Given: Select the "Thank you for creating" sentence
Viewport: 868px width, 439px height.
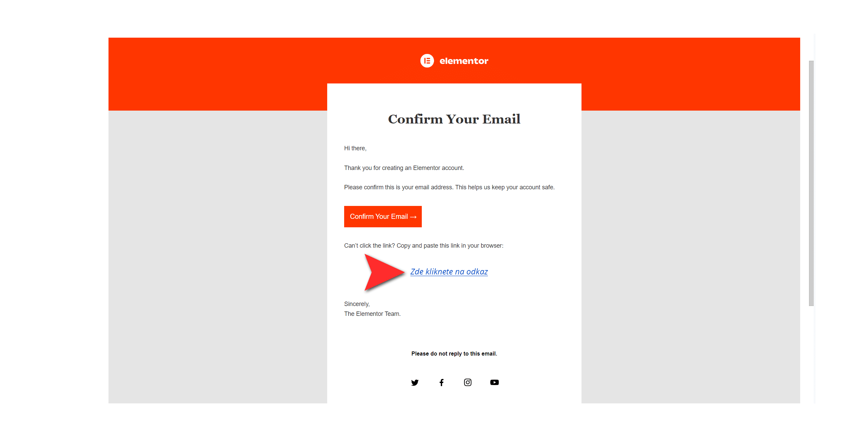Looking at the screenshot, I should pos(404,168).
